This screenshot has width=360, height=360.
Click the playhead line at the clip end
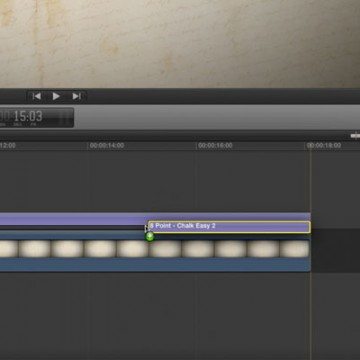tap(311, 253)
